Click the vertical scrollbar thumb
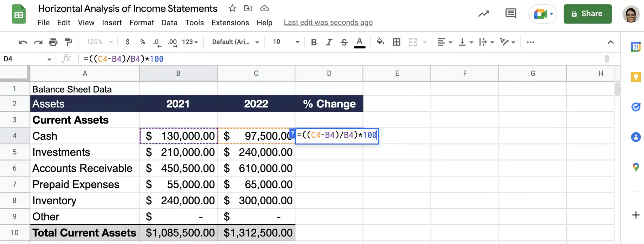Screen dimensions: 644x244 pyautogui.click(x=617, y=89)
